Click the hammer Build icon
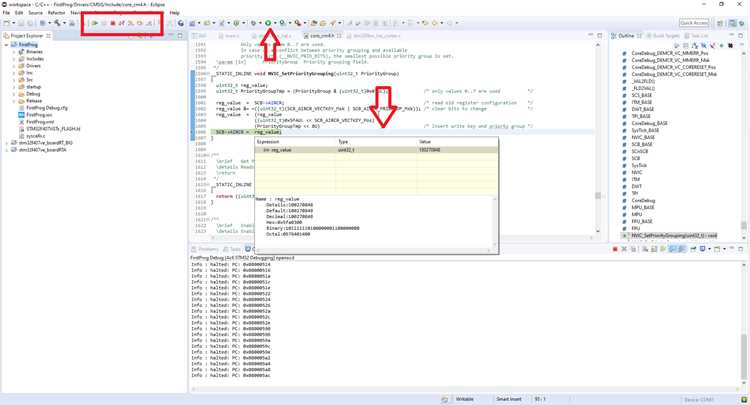 [57, 22]
